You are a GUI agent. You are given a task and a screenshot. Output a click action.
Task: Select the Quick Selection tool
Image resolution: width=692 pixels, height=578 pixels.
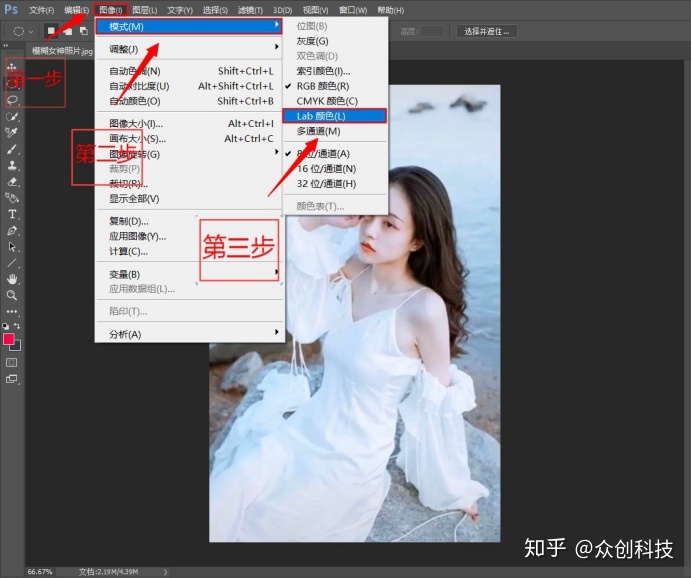(12, 116)
